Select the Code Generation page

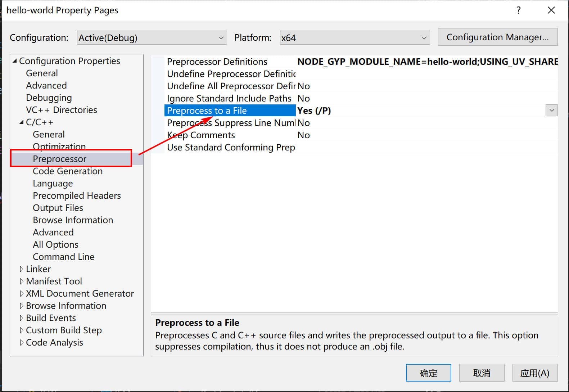click(68, 171)
